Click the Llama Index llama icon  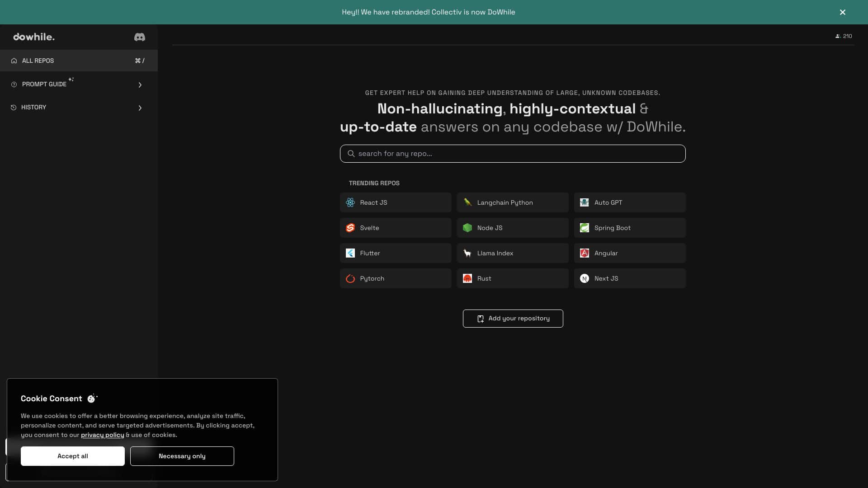point(467,253)
